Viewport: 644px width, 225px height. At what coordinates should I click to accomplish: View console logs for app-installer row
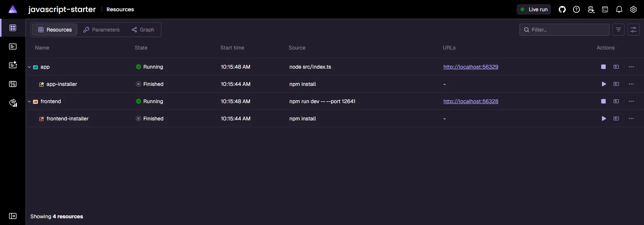(616, 84)
